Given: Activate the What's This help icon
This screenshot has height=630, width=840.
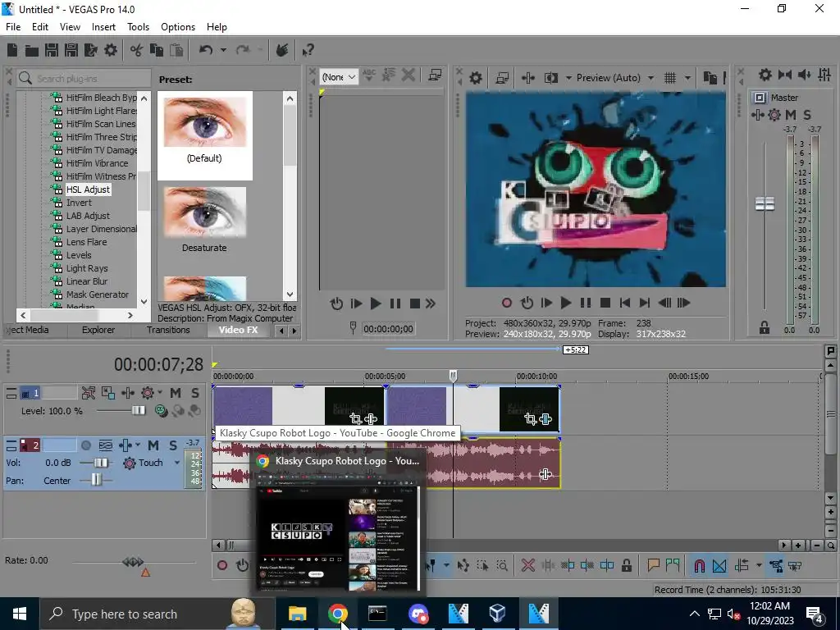Looking at the screenshot, I should click(x=308, y=50).
